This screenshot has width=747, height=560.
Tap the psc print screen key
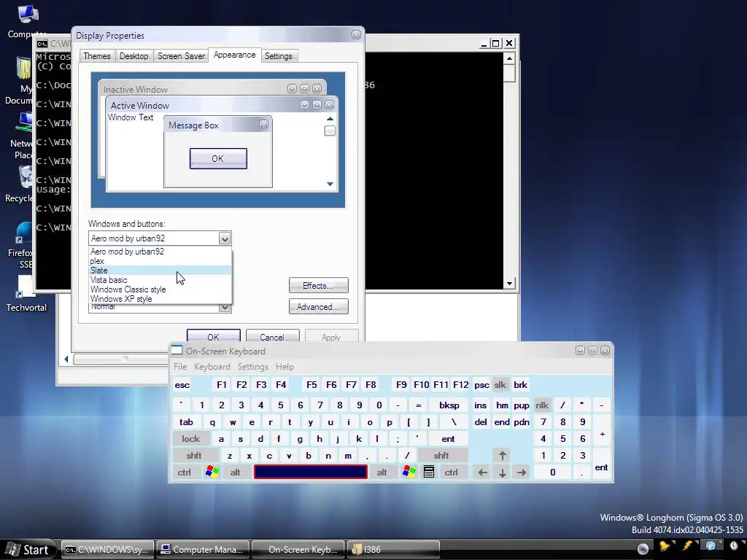tap(481, 385)
